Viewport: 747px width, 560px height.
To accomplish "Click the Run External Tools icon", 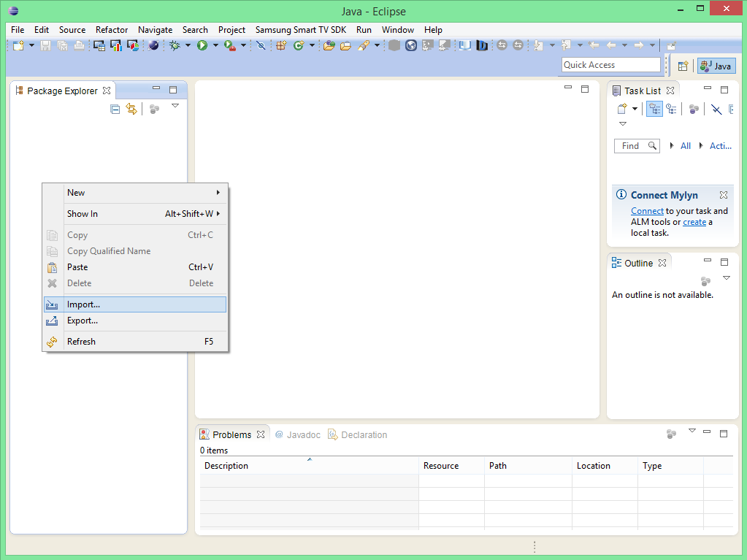I will [x=230, y=46].
